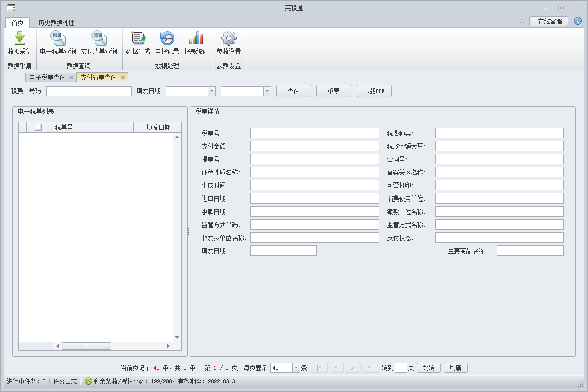Screen dimensions: 588x392
Task: Expand the first 填发日期 date dropdown
Action: click(x=211, y=91)
